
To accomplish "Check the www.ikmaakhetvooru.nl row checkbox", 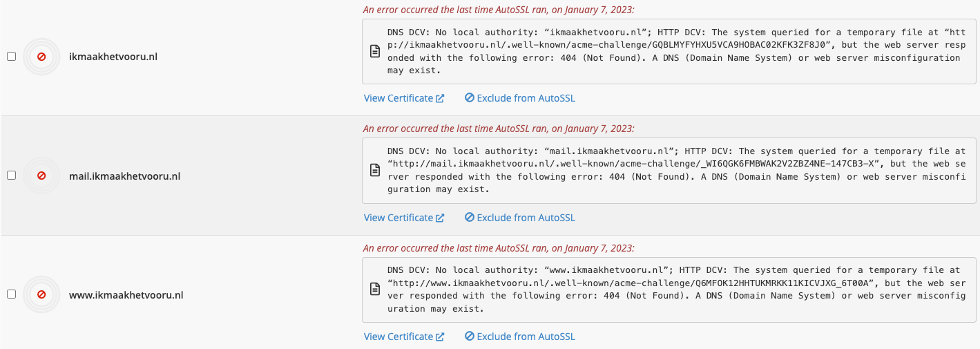I will click(x=11, y=294).
